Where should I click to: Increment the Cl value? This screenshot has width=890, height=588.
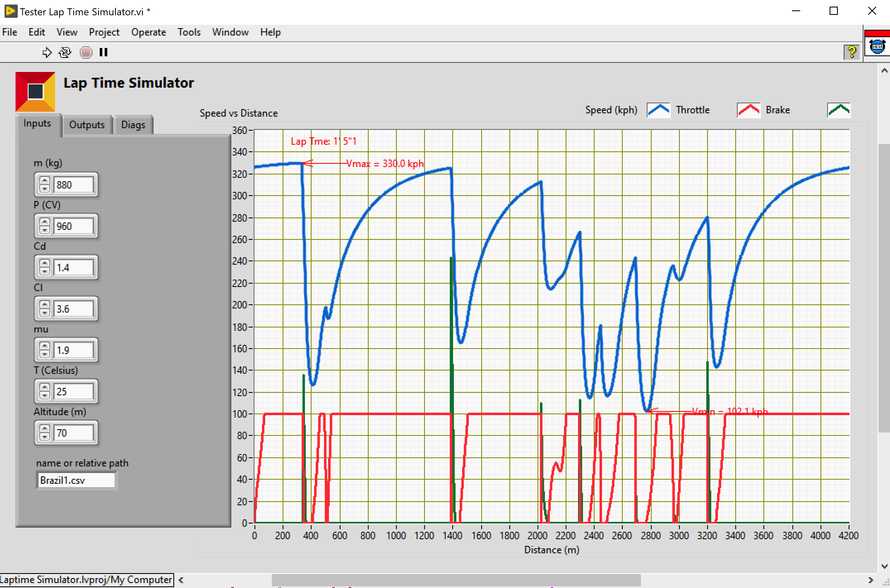click(45, 305)
